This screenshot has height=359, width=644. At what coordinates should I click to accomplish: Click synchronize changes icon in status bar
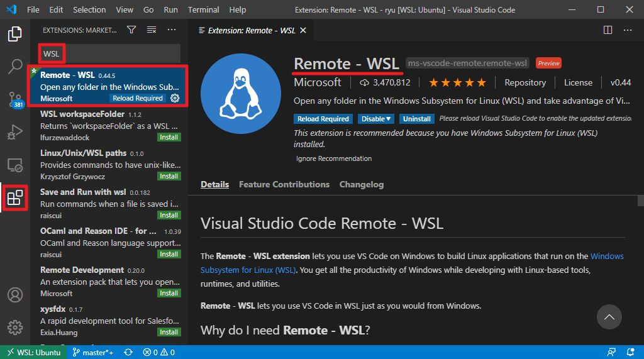pyautogui.click(x=128, y=353)
